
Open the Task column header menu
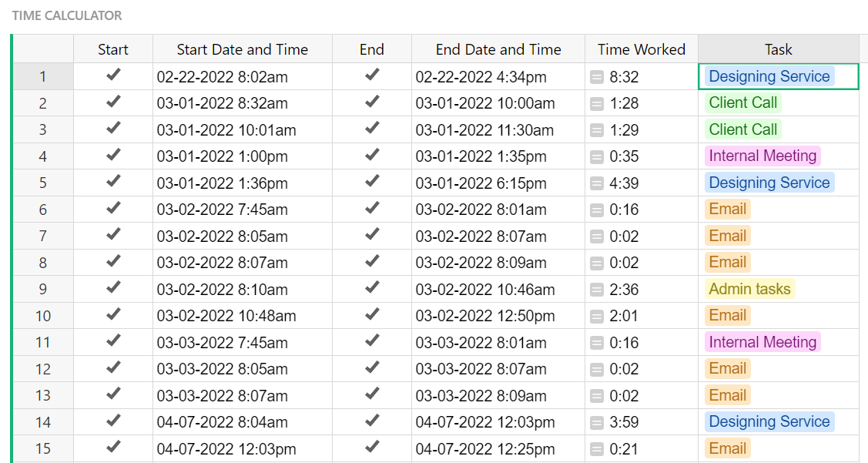(x=778, y=49)
